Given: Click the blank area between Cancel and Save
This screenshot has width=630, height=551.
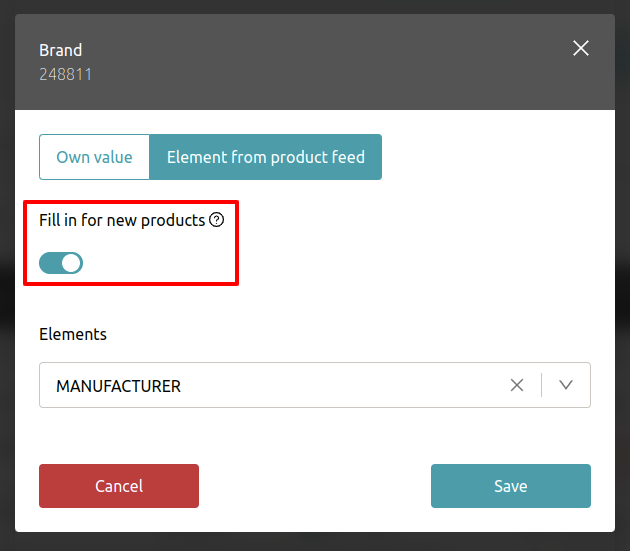Looking at the screenshot, I should (315, 486).
